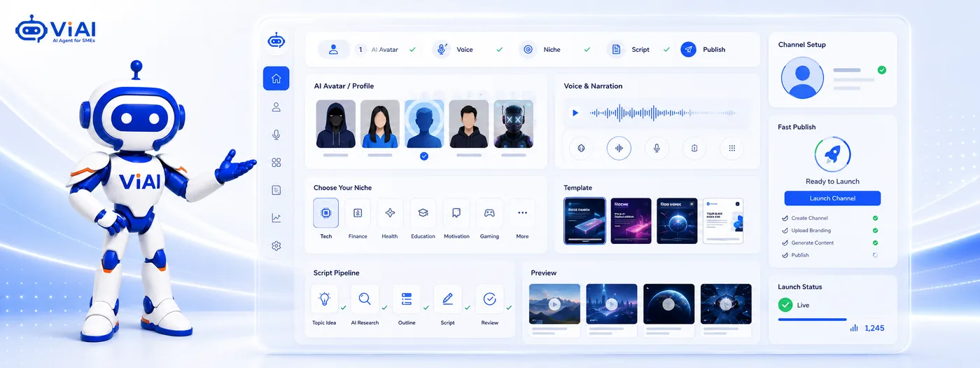Viewport: 980px width, 368px height.
Task: Go to the Script step
Action: tap(640, 50)
